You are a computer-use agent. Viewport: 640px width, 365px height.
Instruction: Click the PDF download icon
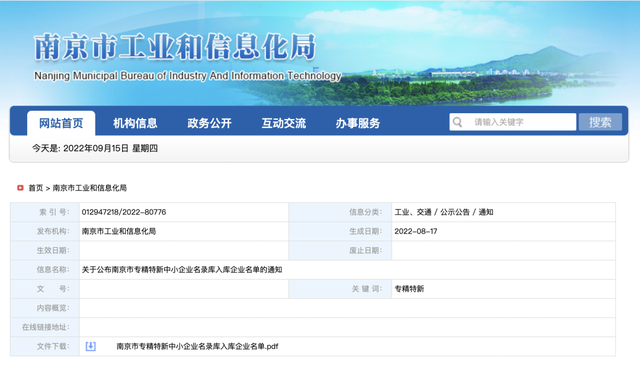91,346
